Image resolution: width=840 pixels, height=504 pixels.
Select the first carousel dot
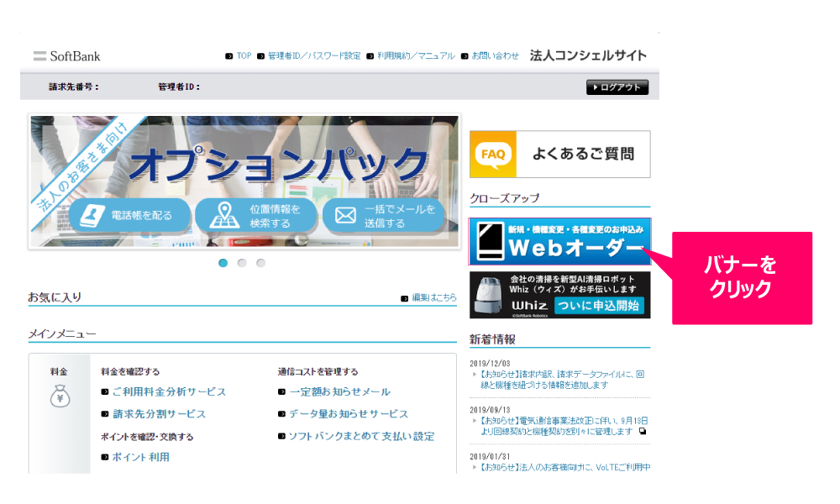[223, 263]
